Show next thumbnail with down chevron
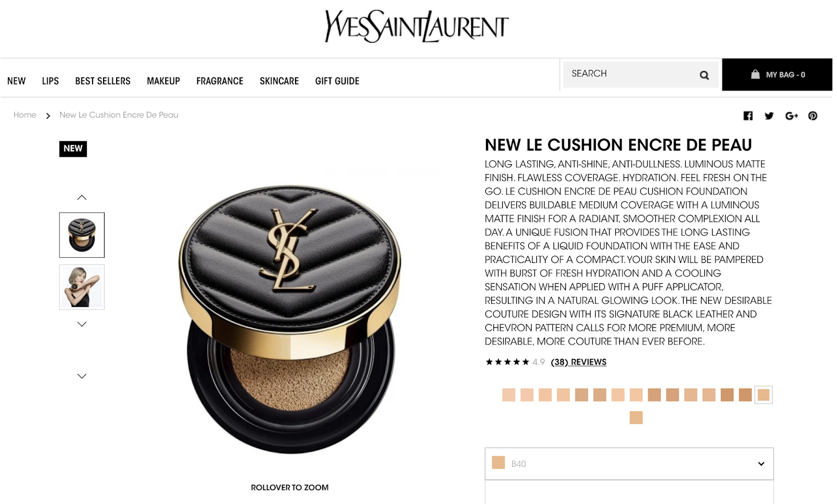 [82, 324]
